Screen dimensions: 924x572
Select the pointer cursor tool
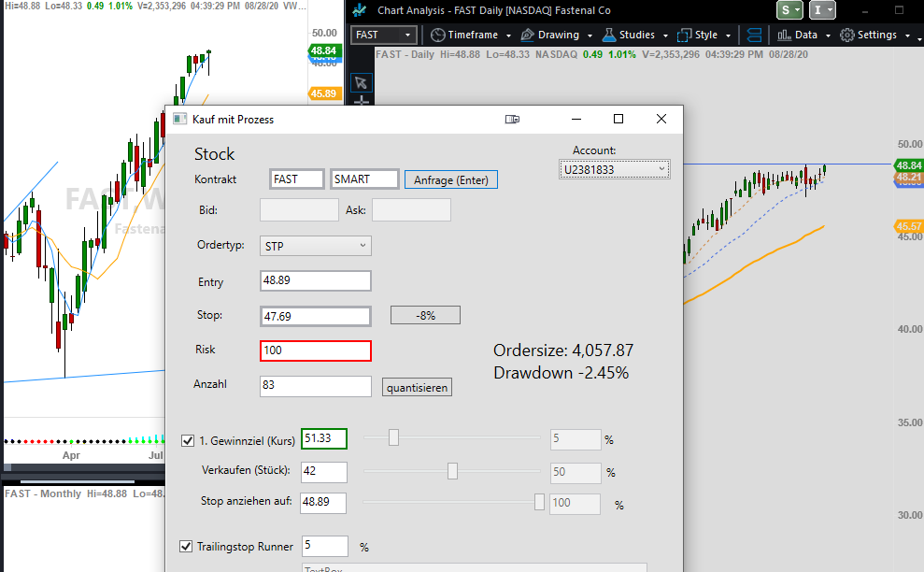(x=361, y=83)
